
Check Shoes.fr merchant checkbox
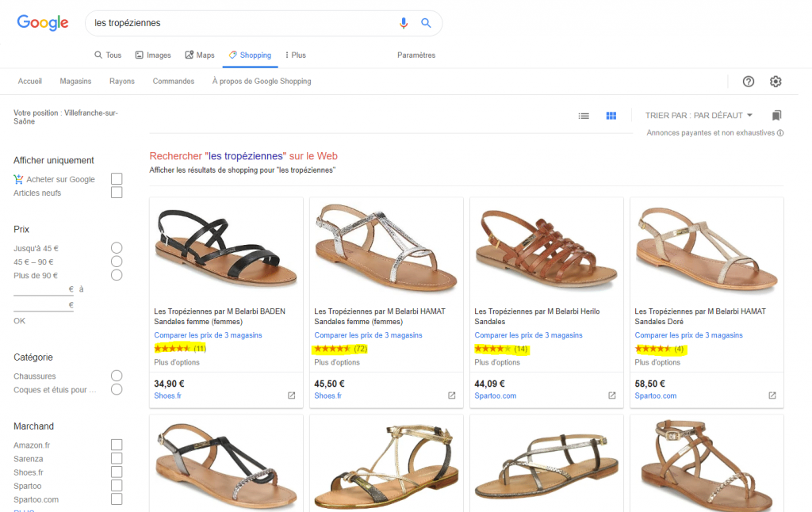point(117,472)
